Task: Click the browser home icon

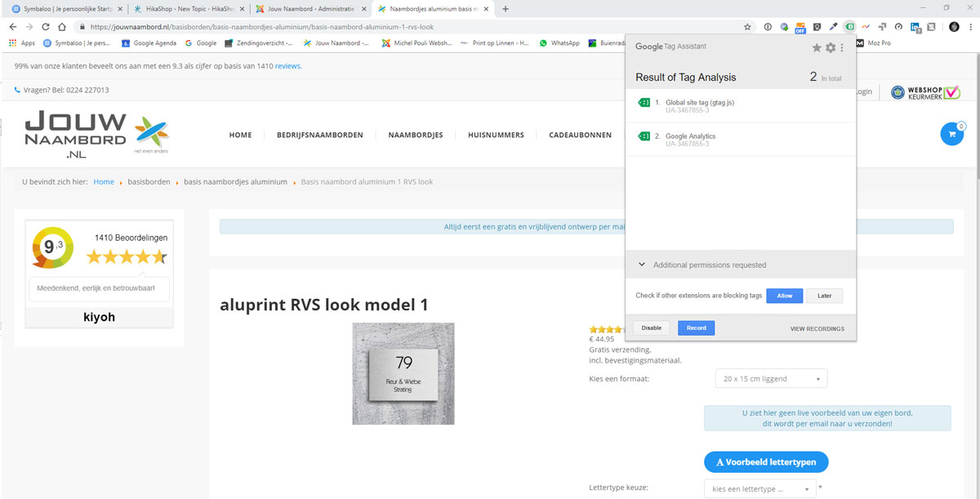Action: point(63,27)
